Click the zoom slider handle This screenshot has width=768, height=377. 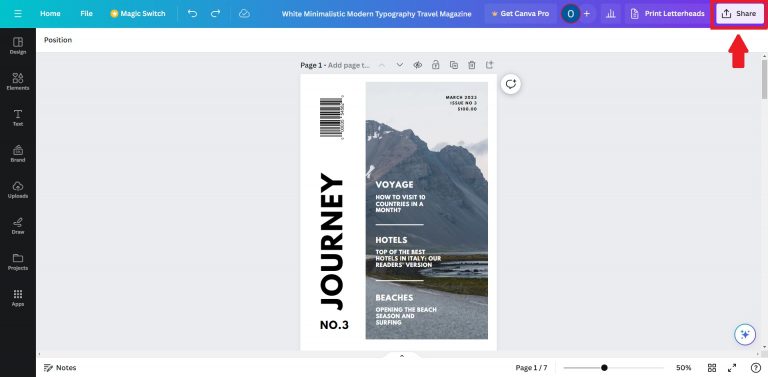(x=604, y=368)
